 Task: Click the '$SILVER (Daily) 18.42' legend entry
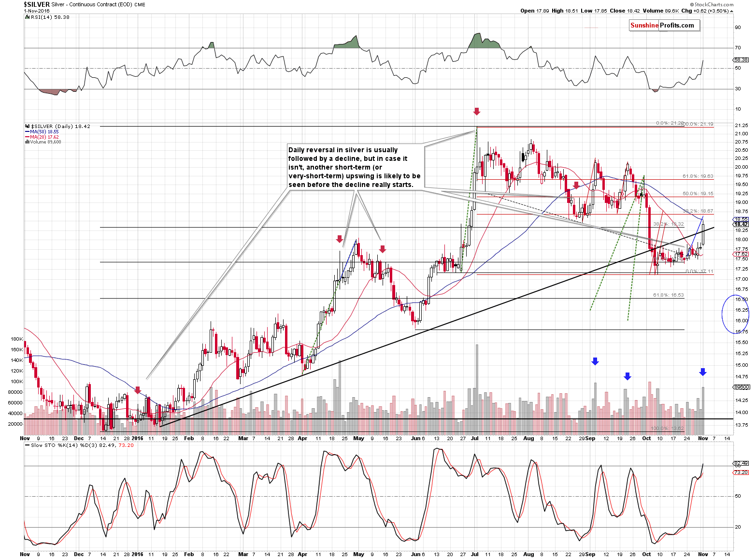pos(57,126)
